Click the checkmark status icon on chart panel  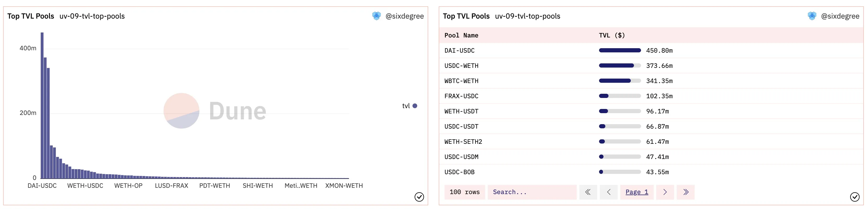[x=419, y=197]
